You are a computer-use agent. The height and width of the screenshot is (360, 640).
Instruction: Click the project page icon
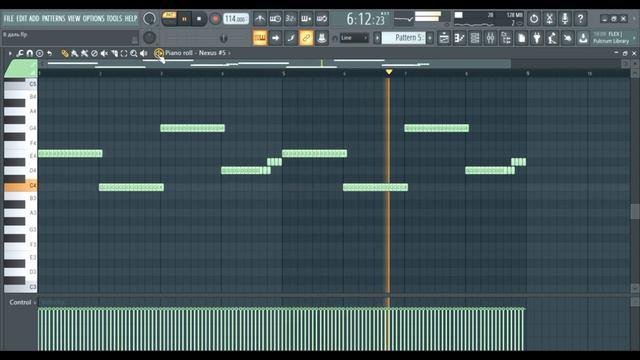(x=521, y=38)
